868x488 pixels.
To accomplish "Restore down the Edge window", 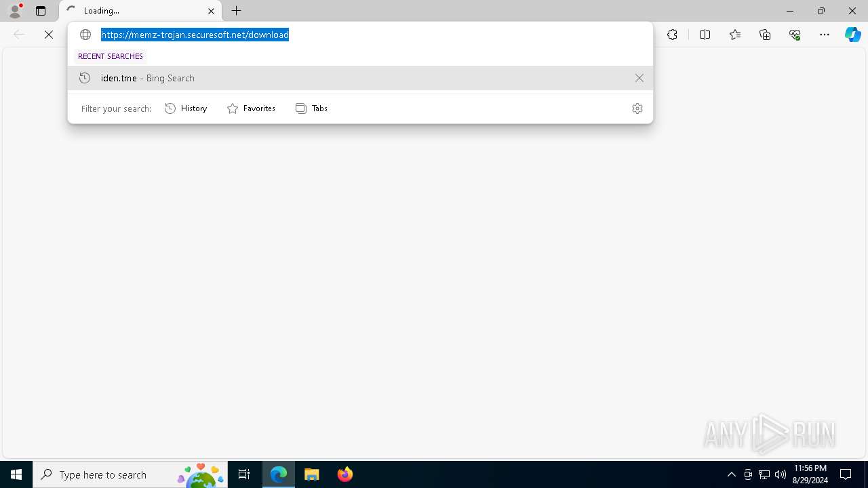I will 821,11.
